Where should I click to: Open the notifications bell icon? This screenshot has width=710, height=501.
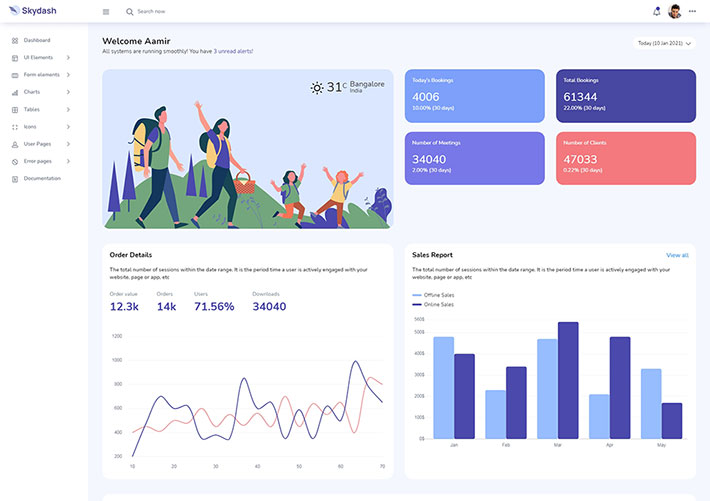point(656,12)
